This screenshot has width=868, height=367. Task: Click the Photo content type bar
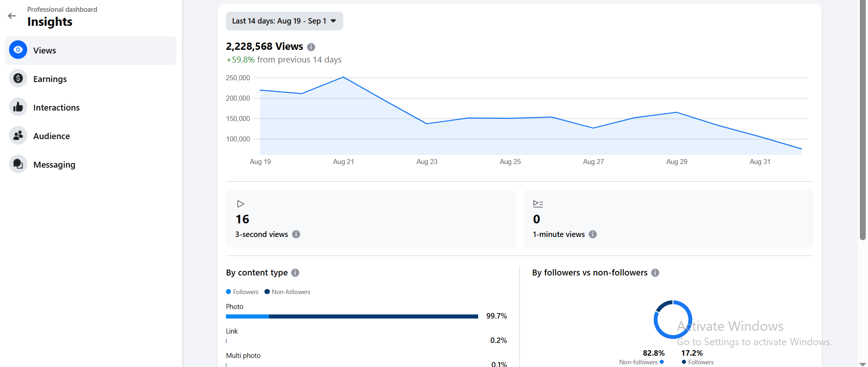352,316
